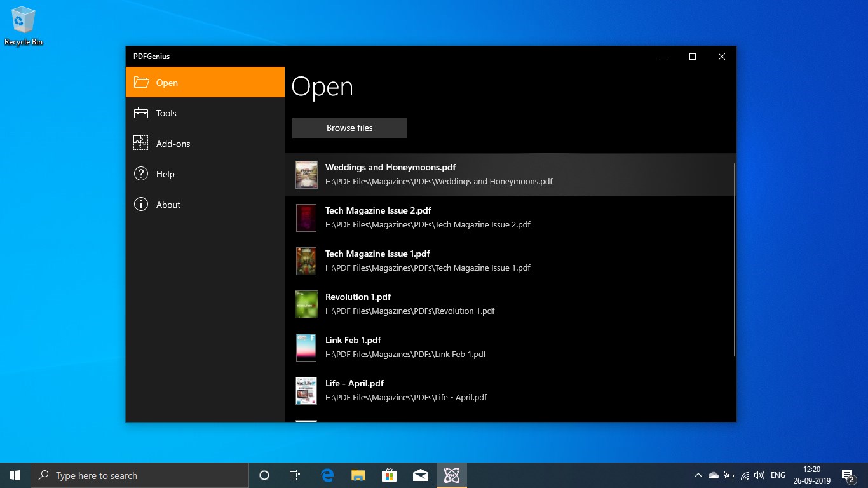Viewport: 868px width, 488px height.
Task: Open the notification center icon
Action: 848,475
